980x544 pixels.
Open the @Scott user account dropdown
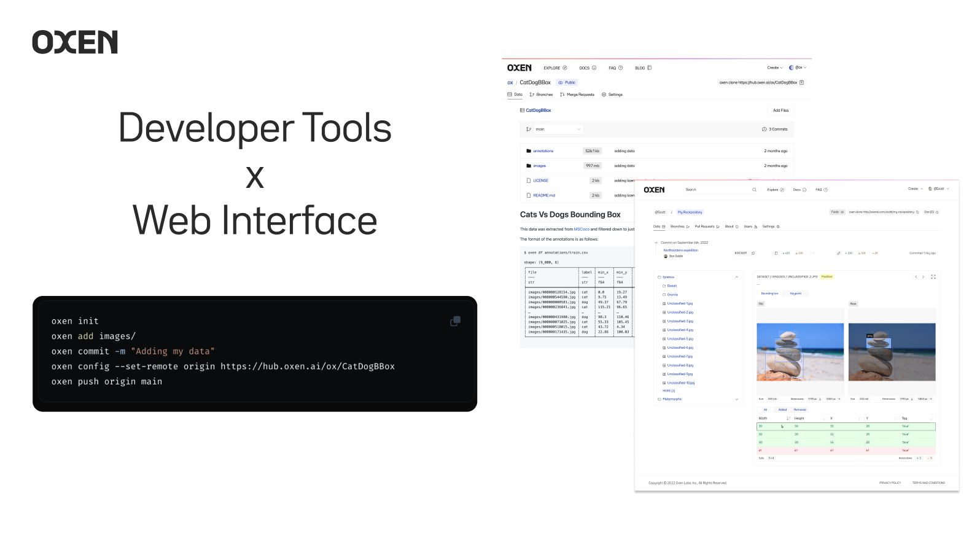coord(939,189)
